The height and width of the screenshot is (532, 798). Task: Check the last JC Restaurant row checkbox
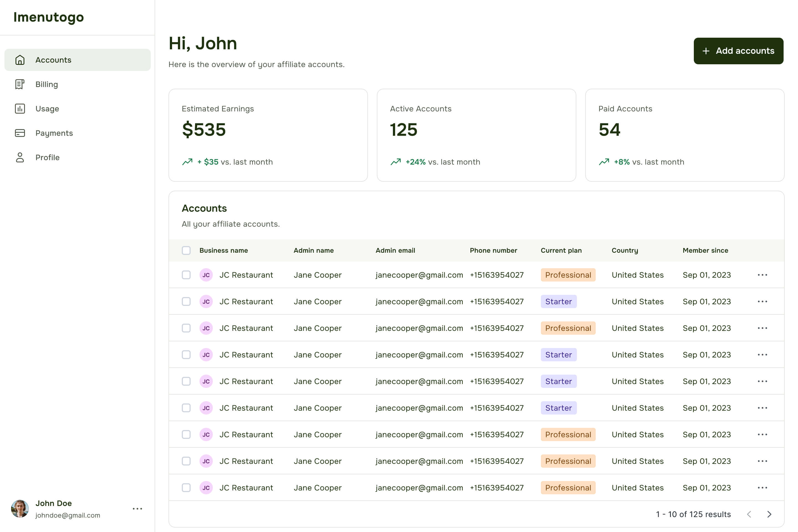coord(186,488)
